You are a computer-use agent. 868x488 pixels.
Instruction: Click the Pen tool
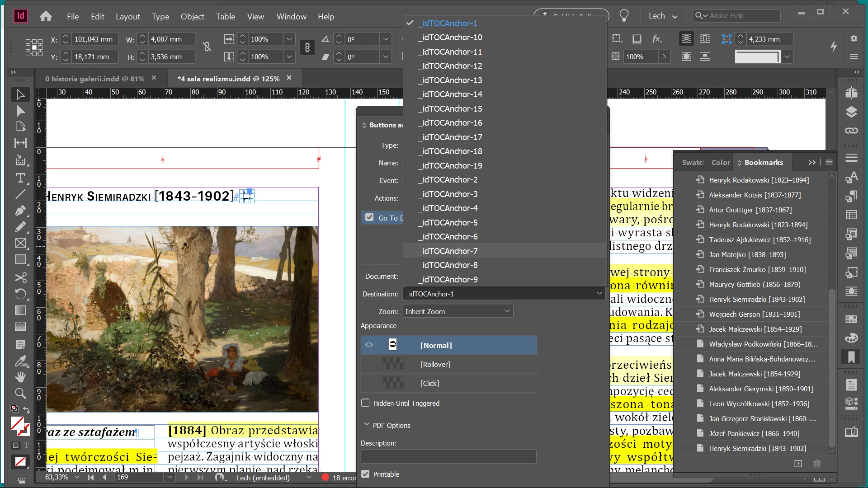(x=20, y=211)
